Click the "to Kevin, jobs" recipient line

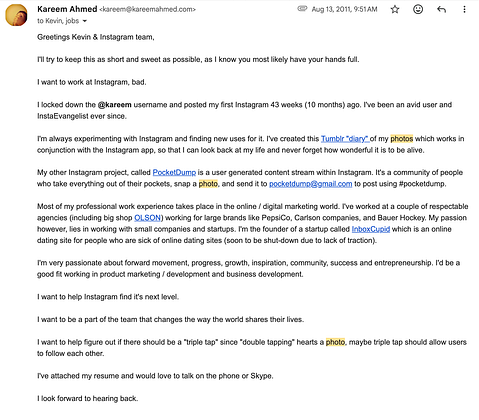click(x=58, y=21)
